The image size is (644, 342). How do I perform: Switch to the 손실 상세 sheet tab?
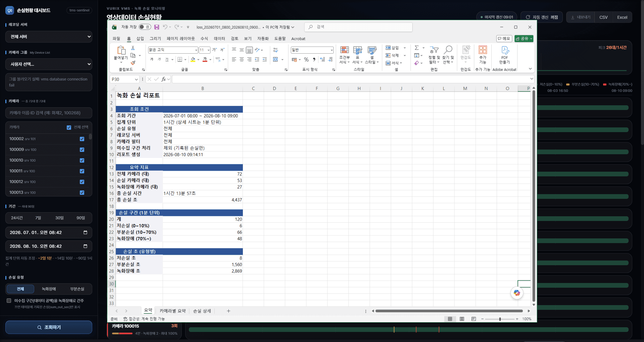pyautogui.click(x=202, y=311)
